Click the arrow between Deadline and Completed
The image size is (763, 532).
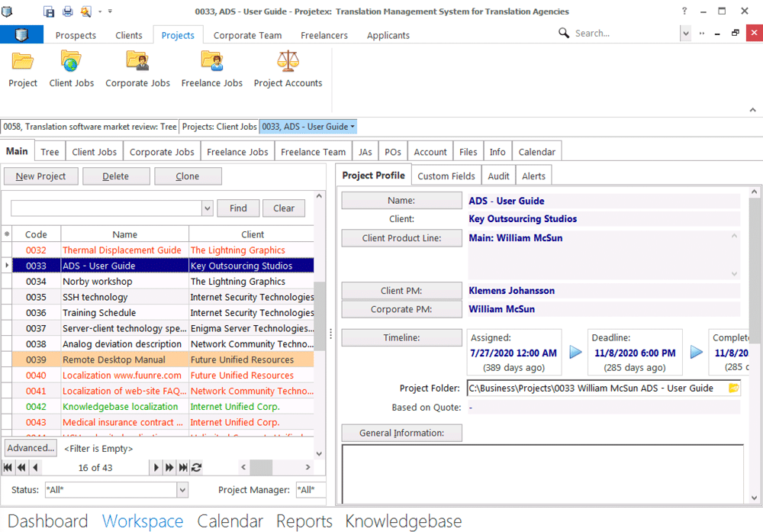697,352
